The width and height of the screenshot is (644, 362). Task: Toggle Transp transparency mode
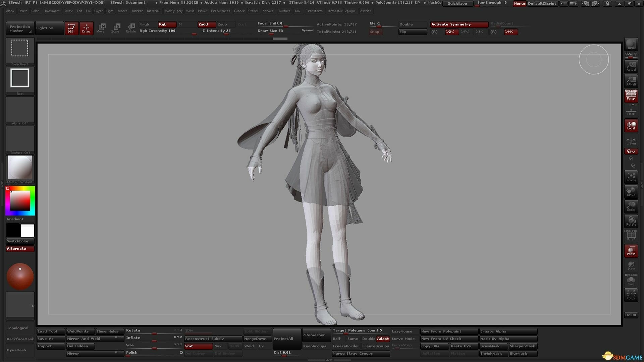point(631,250)
